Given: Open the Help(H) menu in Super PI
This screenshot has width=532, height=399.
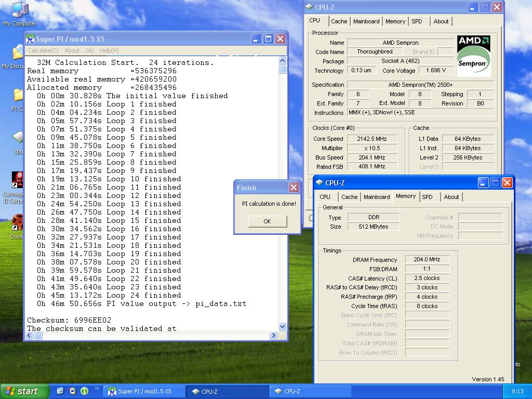Looking at the screenshot, I should (109, 50).
